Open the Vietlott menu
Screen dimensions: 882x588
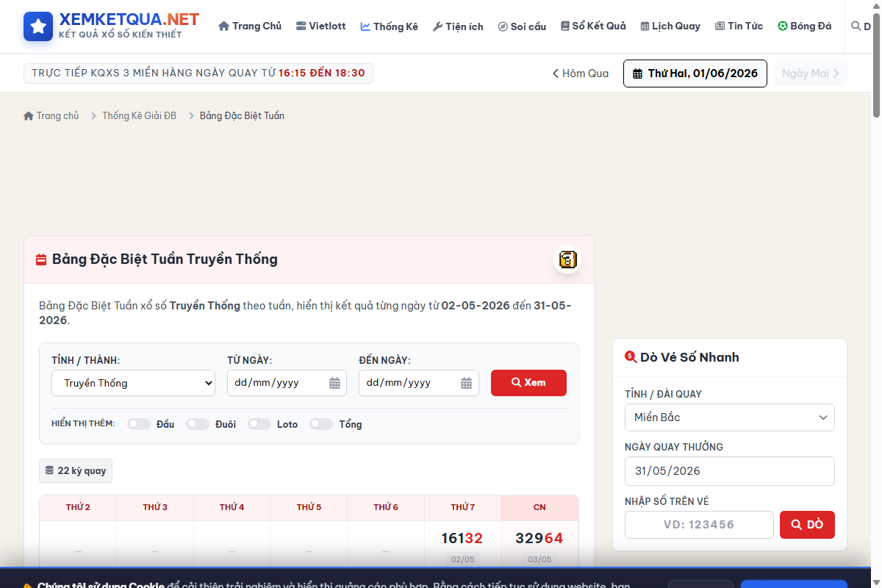pyautogui.click(x=320, y=26)
